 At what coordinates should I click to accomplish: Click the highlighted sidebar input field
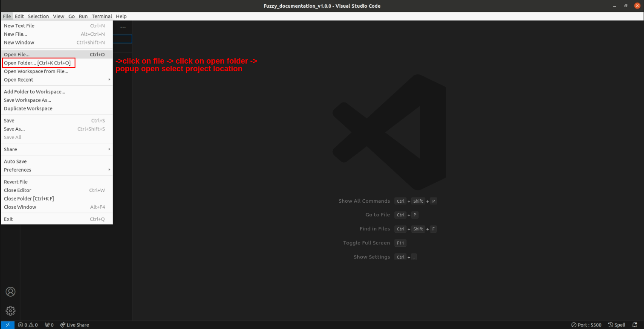point(122,39)
